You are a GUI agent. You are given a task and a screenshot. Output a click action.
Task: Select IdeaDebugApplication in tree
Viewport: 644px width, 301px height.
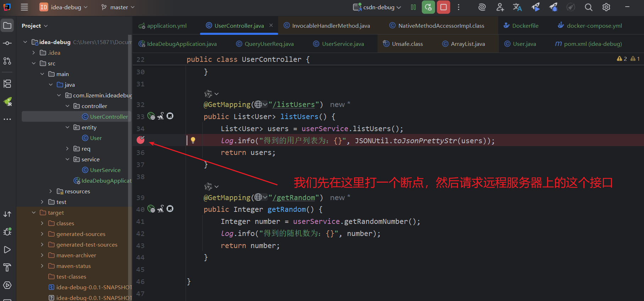pos(102,181)
